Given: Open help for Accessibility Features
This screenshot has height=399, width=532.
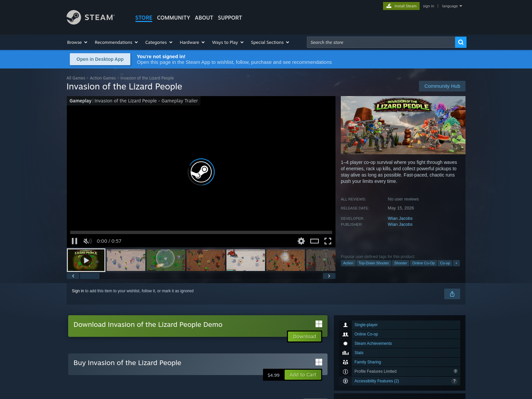Looking at the screenshot, I should 454,381.
